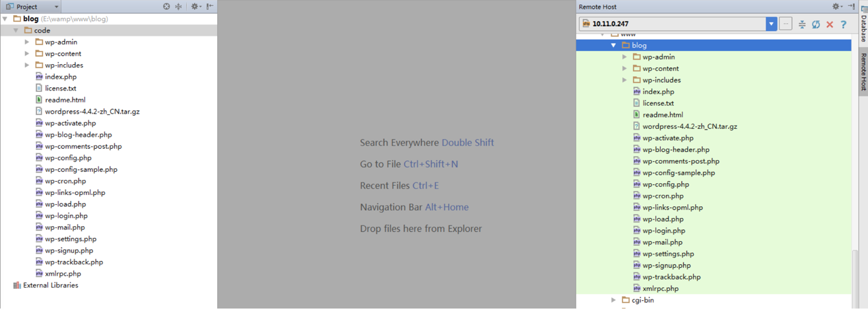Click readme.html file icon in Remote Host
The height and width of the screenshot is (310, 868).
coord(637,115)
